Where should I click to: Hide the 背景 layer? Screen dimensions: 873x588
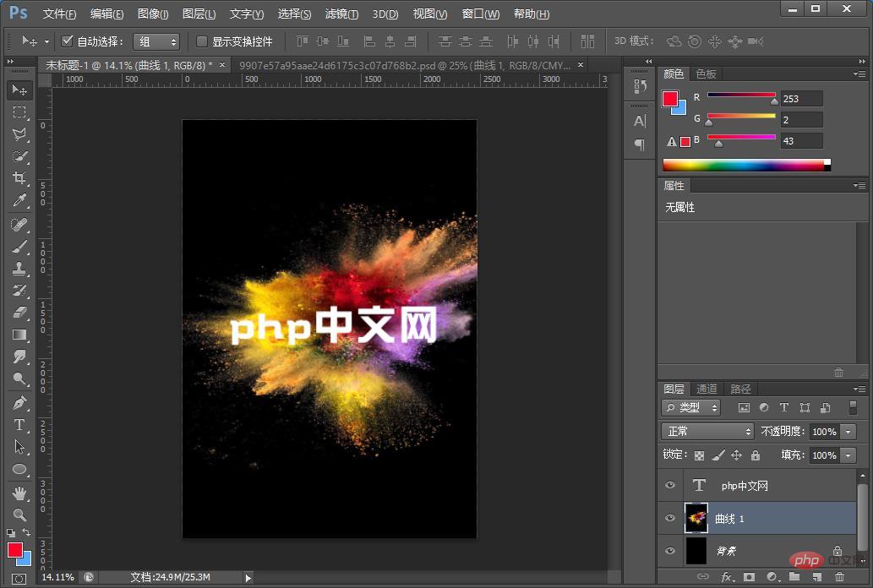coord(670,551)
